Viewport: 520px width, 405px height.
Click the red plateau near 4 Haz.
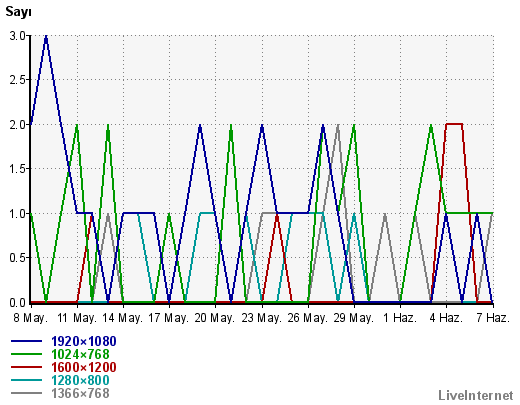tap(454, 124)
